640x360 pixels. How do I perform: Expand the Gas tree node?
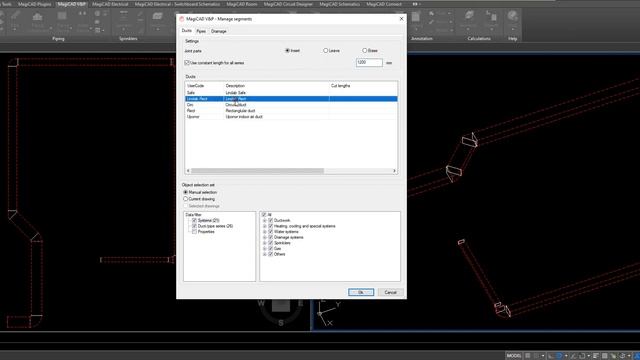(264, 249)
